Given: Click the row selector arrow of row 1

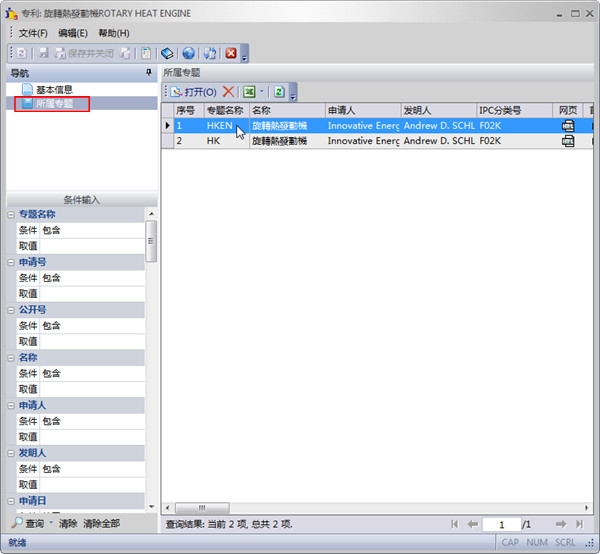Looking at the screenshot, I should [x=167, y=126].
